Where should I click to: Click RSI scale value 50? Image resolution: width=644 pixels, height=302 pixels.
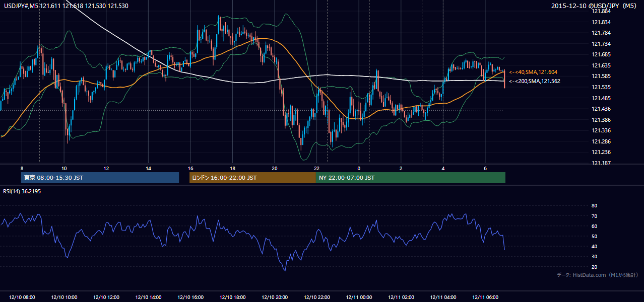(x=594, y=236)
